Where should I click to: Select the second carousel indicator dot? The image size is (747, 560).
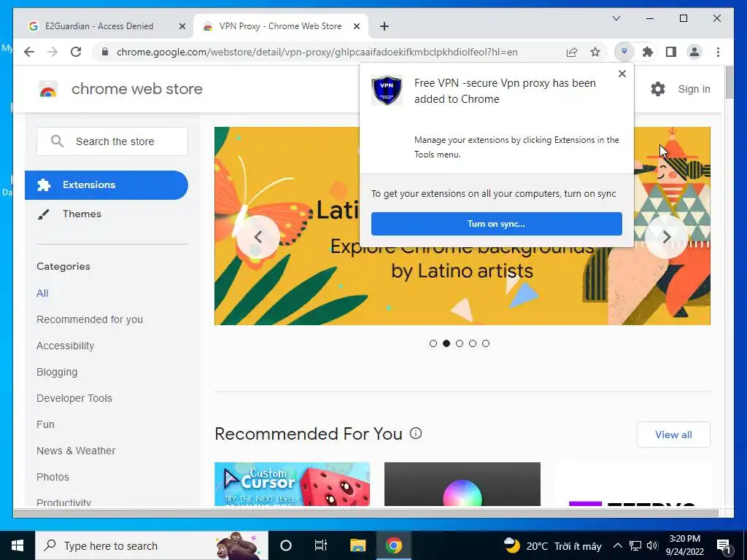click(446, 343)
